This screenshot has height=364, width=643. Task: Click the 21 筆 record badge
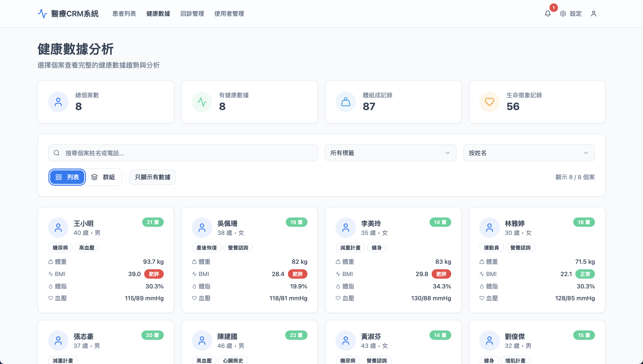point(153,222)
